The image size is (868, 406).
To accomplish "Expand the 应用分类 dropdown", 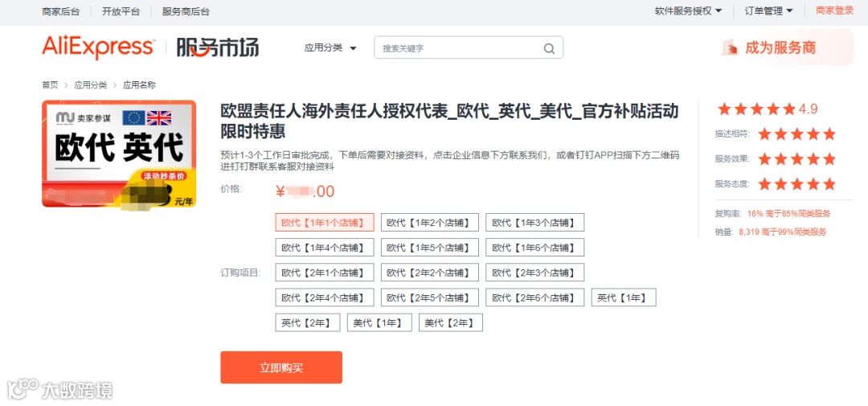I will pos(330,47).
